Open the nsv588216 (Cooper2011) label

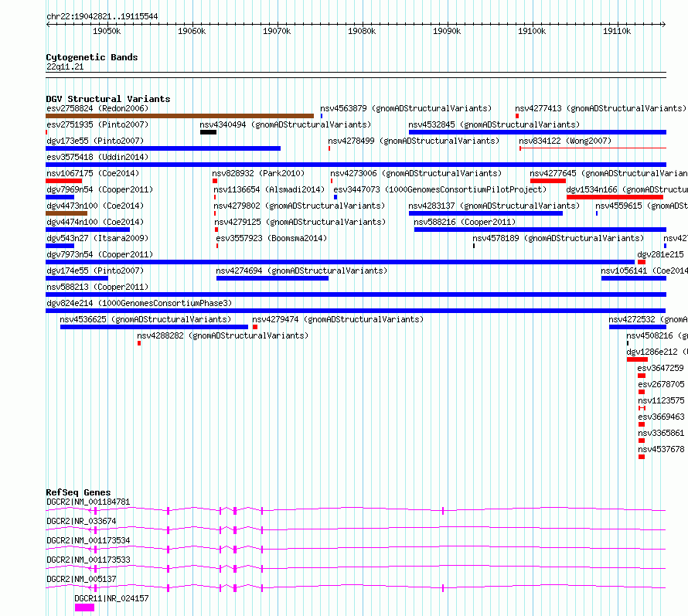pos(465,222)
